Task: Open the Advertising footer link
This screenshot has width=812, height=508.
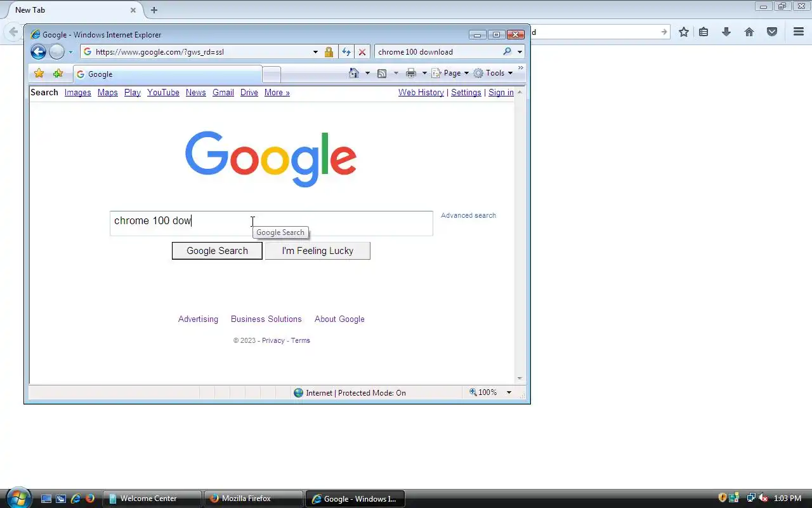Action: (x=198, y=319)
